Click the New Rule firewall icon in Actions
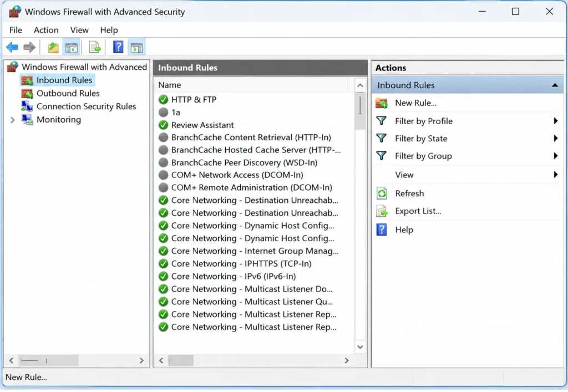Screen dimensions: 568x392 [x=382, y=103]
